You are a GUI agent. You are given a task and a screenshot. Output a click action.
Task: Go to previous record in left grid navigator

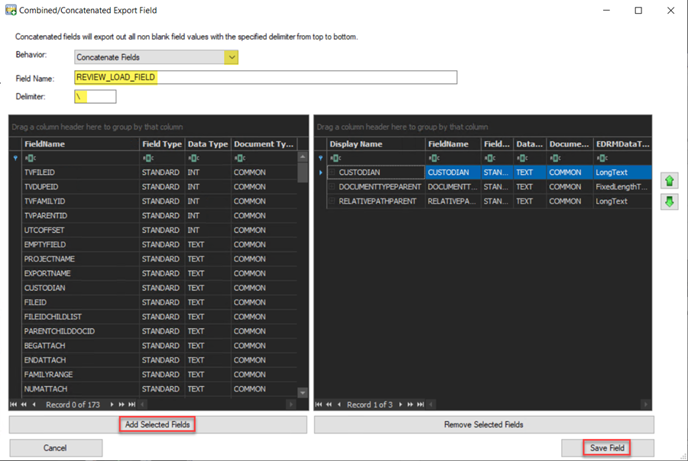[34, 404]
